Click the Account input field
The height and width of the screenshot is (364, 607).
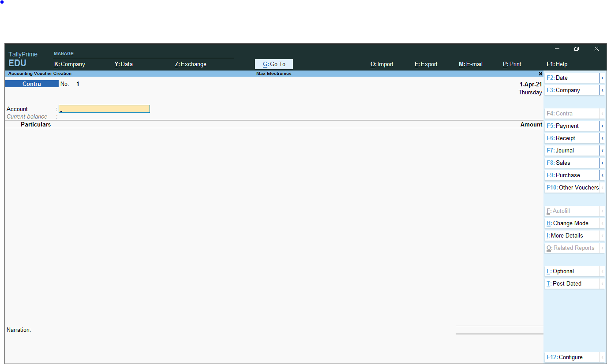coord(104,109)
